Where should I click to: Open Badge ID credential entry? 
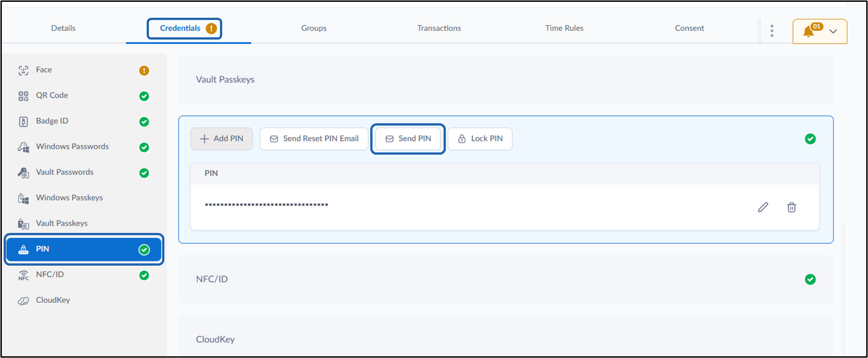(x=84, y=121)
